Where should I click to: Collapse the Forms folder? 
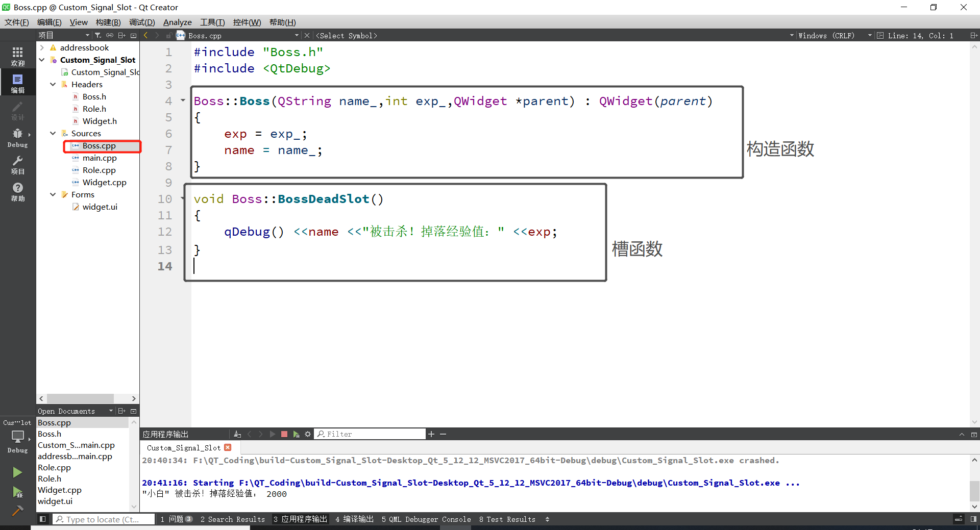coord(53,194)
